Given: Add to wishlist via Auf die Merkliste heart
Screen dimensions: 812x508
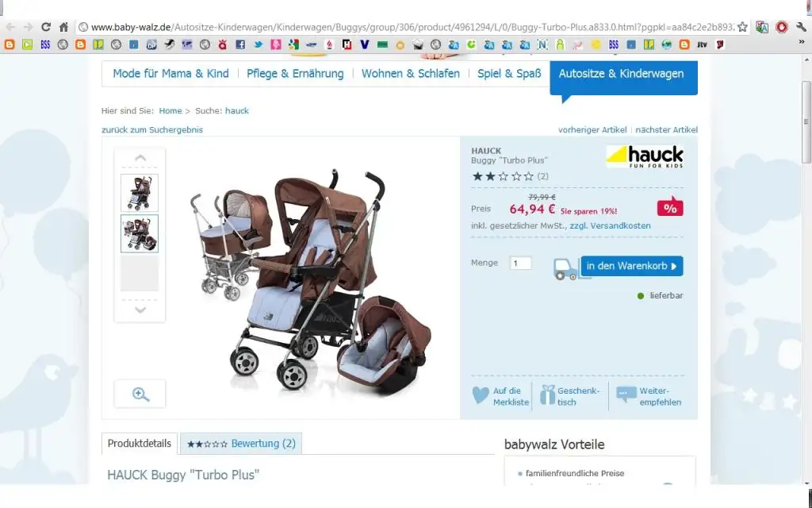Looking at the screenshot, I should tap(501, 396).
